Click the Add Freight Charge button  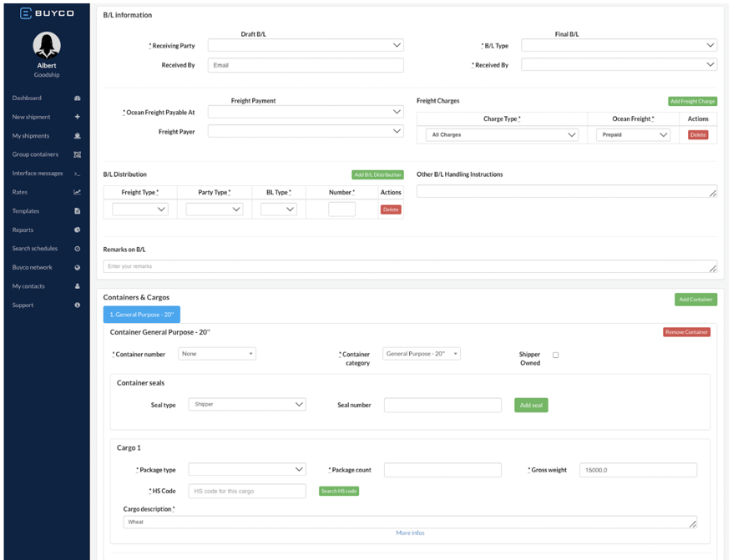point(692,101)
